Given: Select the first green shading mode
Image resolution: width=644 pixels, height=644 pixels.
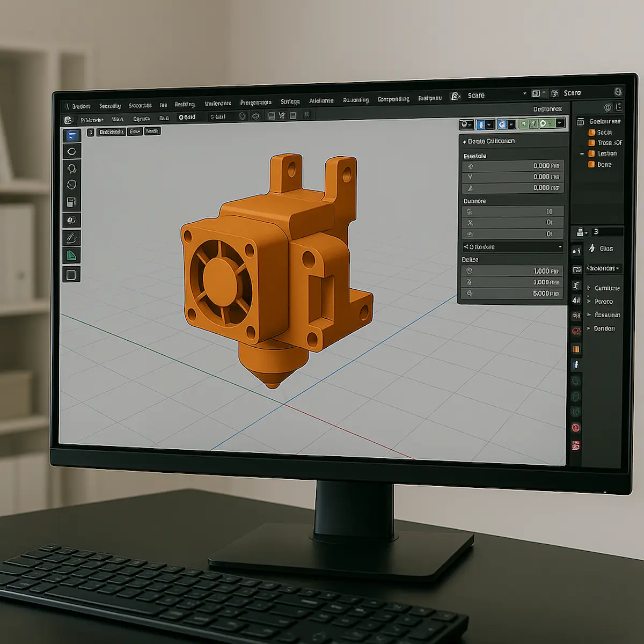Looking at the screenshot, I should [x=524, y=124].
